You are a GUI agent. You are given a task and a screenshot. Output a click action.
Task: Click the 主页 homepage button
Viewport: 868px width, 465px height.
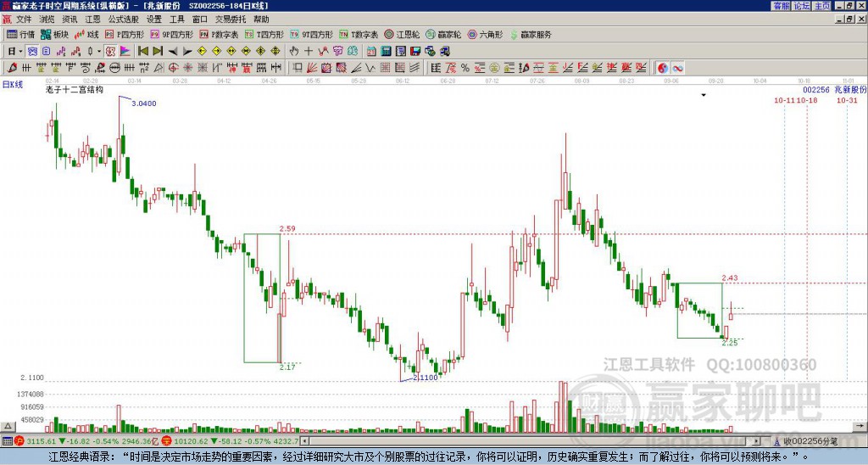tap(822, 6)
